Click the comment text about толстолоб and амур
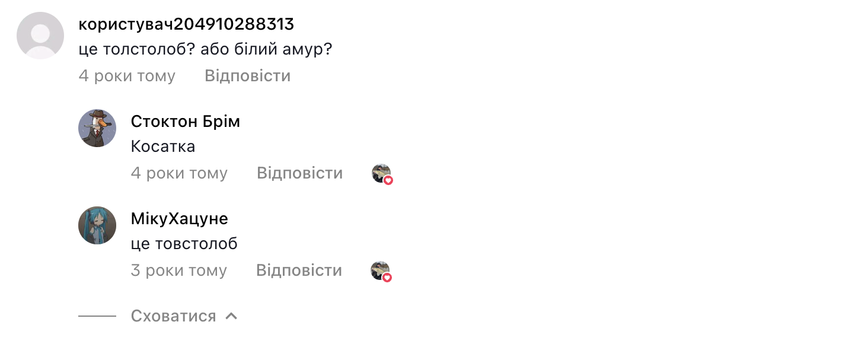The width and height of the screenshot is (868, 344). [x=205, y=49]
